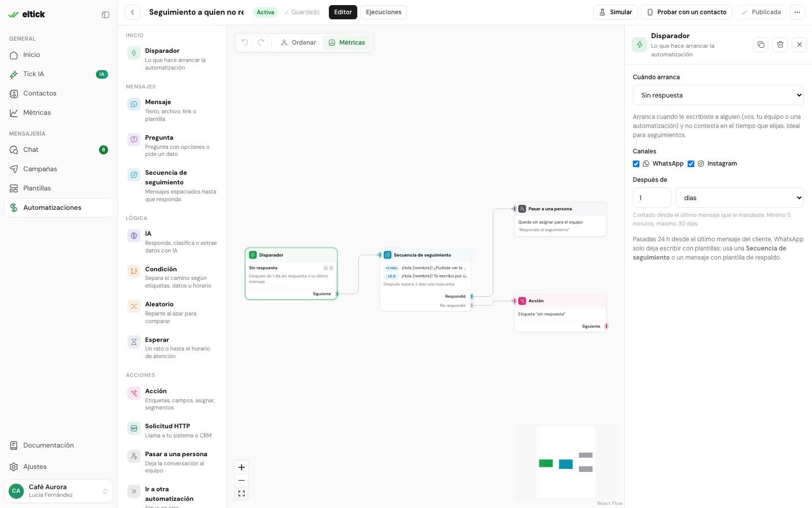
Task: Delete Disparador node using trash icon
Action: (x=780, y=45)
